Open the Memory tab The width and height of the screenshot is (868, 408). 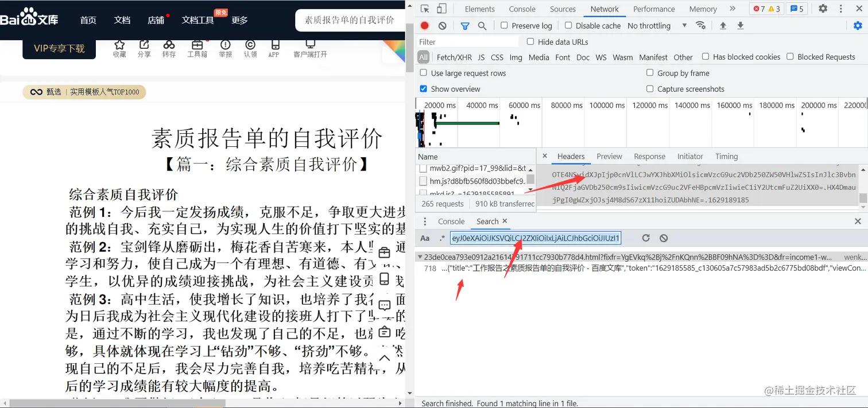[x=703, y=9]
